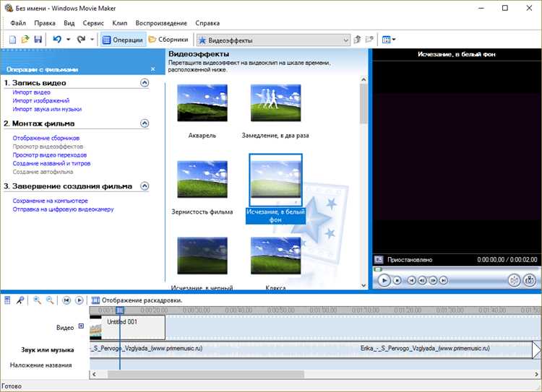This screenshot has height=392, width=542.
Task: Redo the last undone action
Action: tap(81, 40)
